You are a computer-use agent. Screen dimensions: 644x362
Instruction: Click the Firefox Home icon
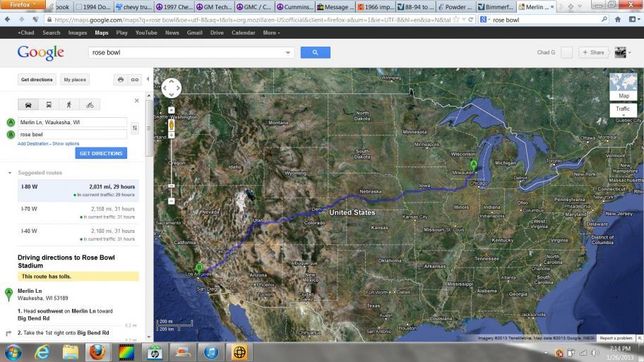(618, 19)
